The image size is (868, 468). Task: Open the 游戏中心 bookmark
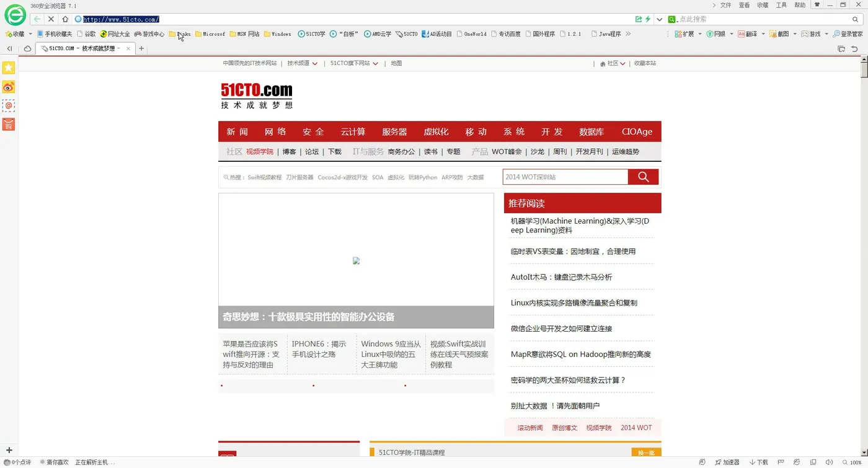149,34
